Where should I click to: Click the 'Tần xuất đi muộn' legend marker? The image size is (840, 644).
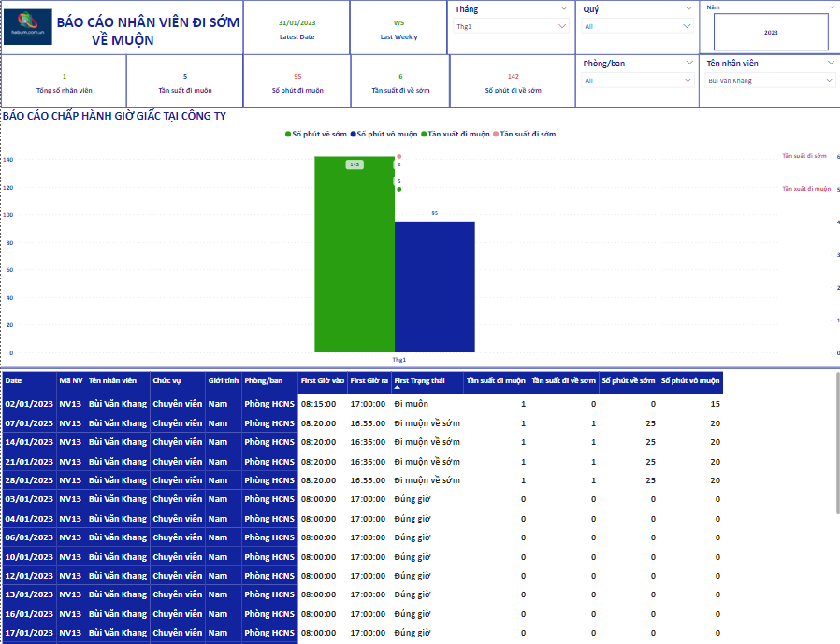coord(424,135)
